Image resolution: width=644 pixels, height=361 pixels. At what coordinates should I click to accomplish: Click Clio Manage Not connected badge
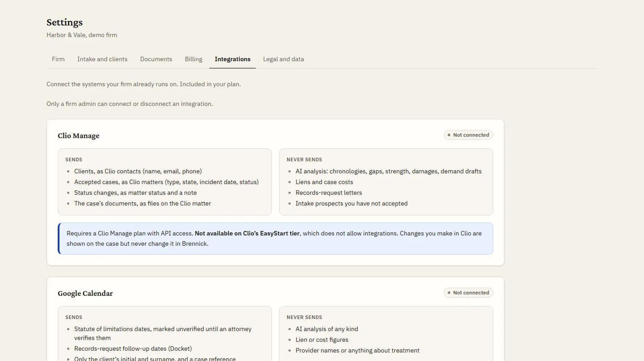468,135
